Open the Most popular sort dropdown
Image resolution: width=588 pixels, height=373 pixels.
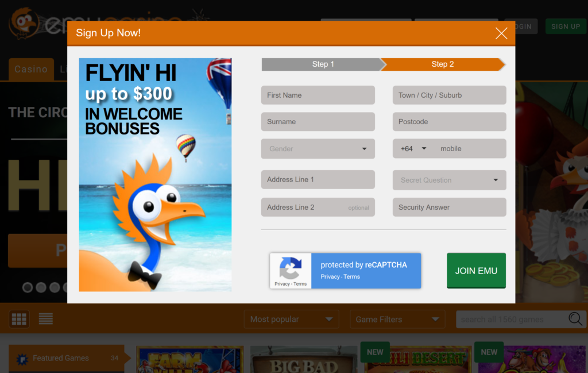[x=291, y=320]
